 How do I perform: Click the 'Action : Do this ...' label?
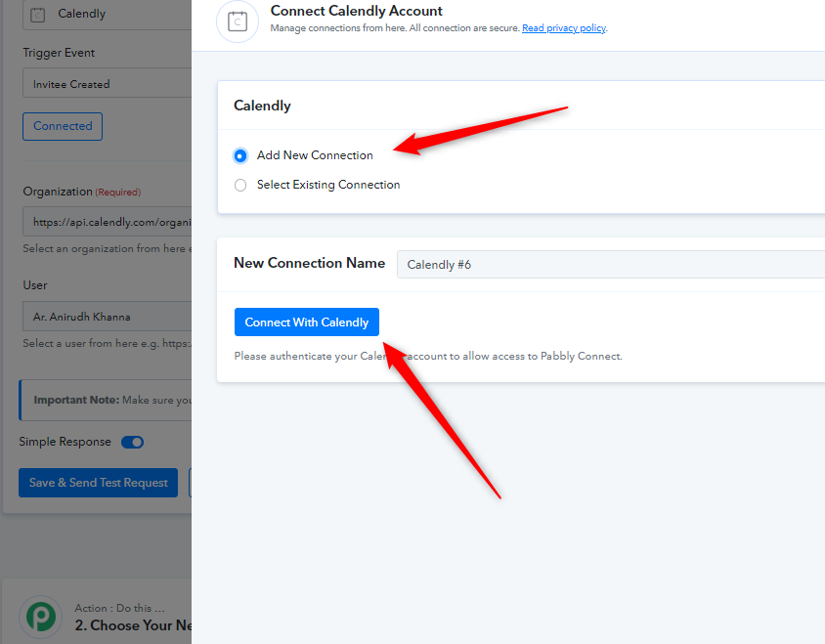(x=119, y=608)
